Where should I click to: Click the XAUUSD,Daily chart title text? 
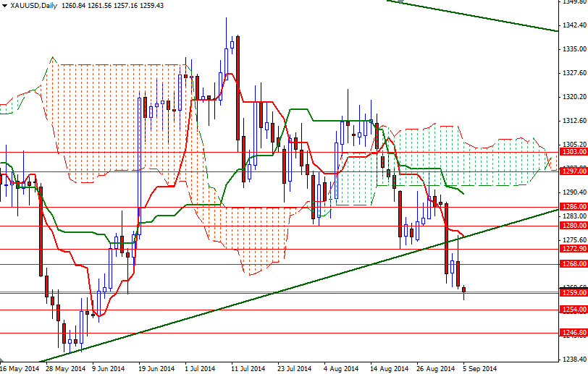pos(33,5)
